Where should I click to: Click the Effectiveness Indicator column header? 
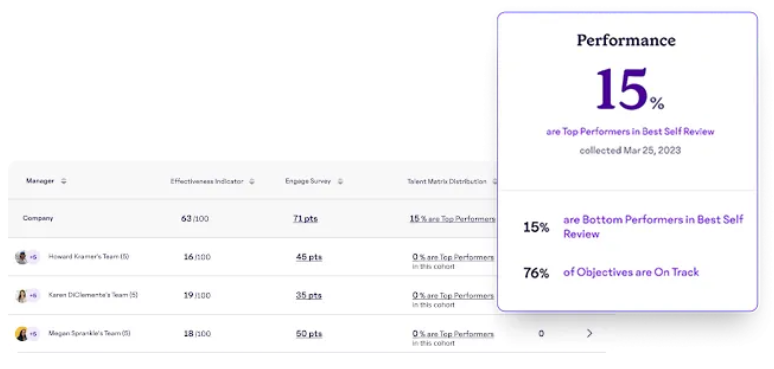tap(207, 181)
